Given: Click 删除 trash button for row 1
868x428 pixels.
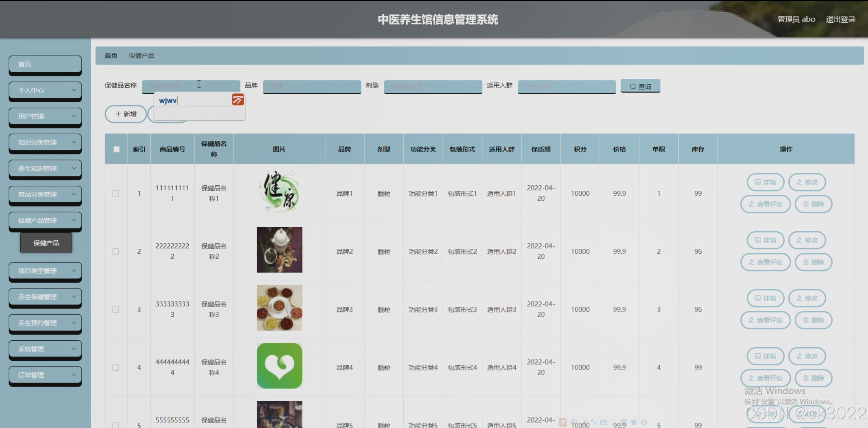Looking at the screenshot, I should 813,204.
